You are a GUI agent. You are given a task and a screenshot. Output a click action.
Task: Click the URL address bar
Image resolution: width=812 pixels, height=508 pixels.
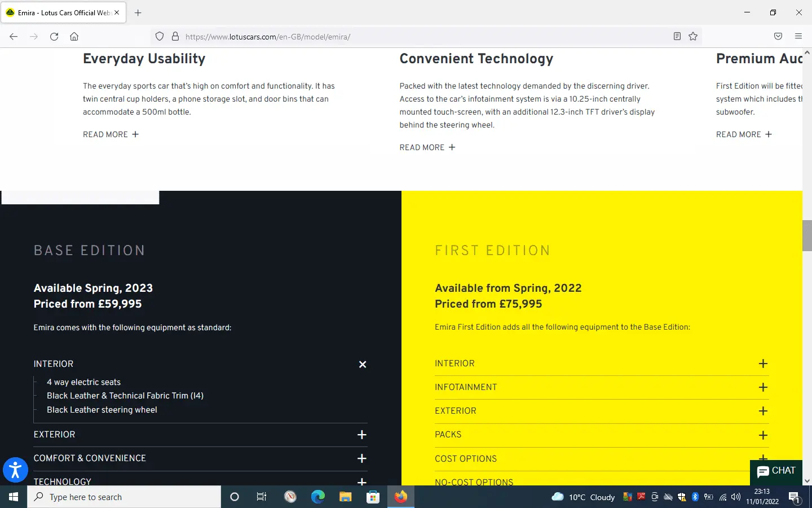tap(423, 37)
